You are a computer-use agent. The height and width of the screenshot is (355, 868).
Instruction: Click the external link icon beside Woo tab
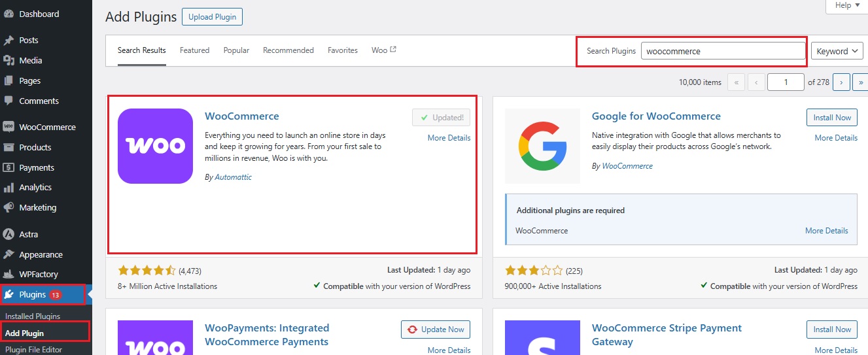point(393,50)
